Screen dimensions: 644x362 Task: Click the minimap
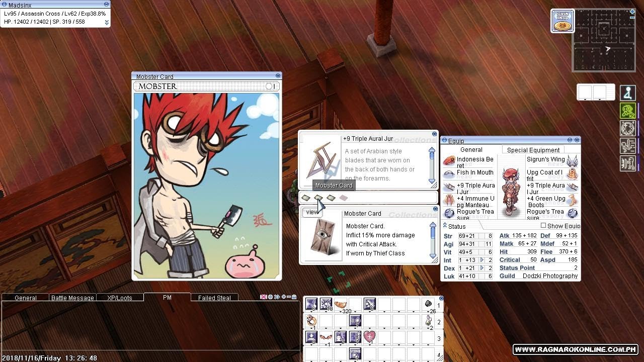603,41
